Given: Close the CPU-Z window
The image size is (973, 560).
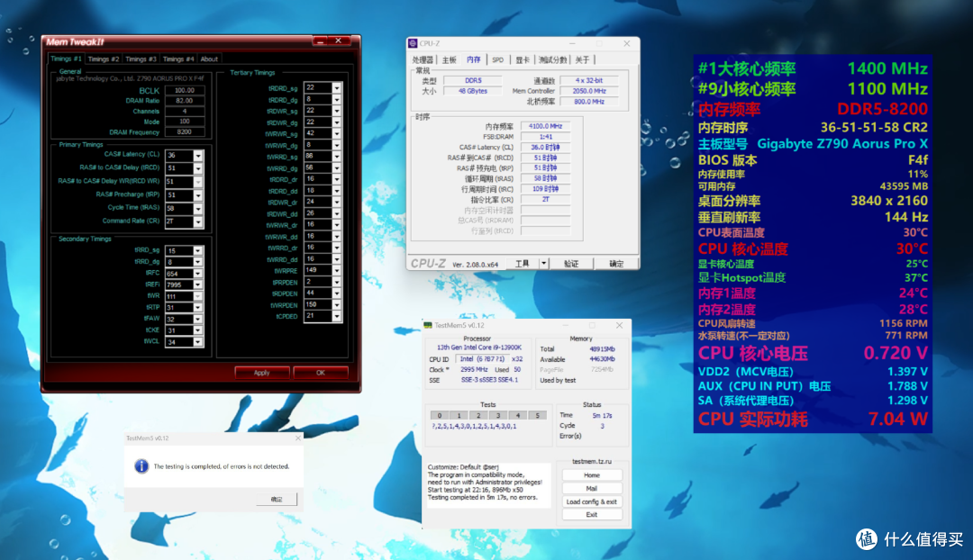Looking at the screenshot, I should (x=627, y=43).
